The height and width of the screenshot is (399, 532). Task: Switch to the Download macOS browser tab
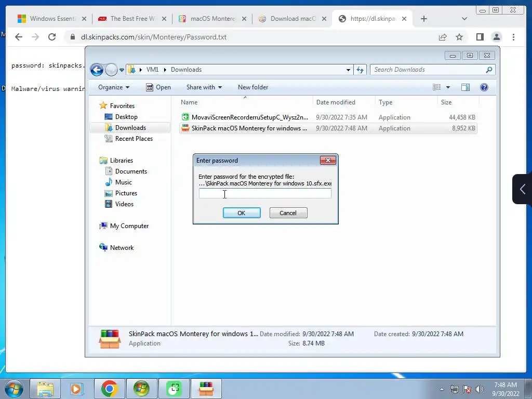click(288, 19)
